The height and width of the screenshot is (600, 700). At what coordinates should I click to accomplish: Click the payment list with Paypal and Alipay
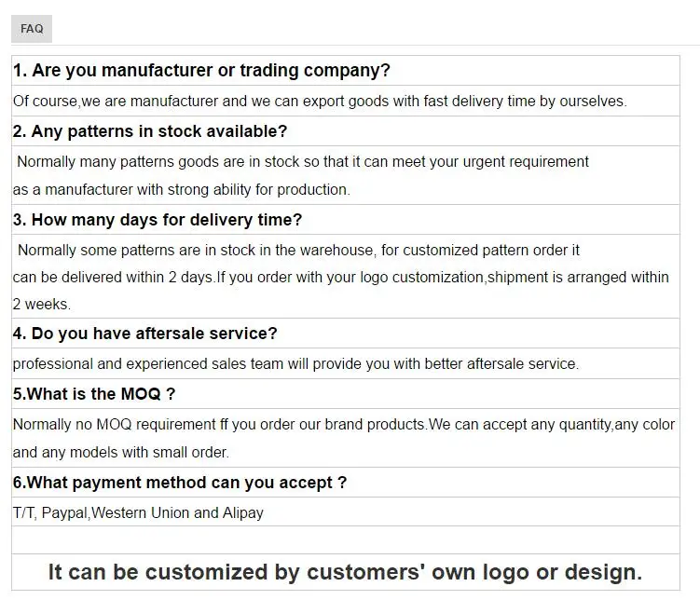point(138,513)
